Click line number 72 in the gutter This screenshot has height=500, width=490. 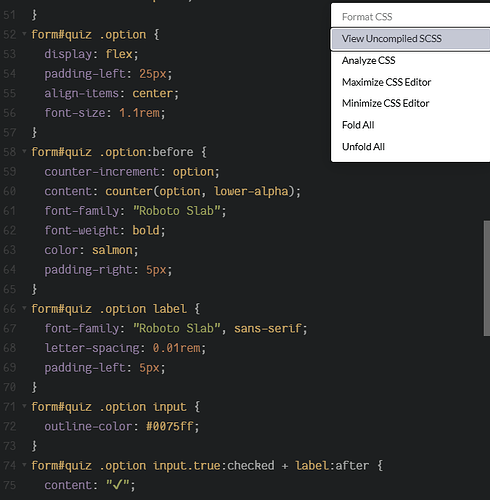coord(10,426)
